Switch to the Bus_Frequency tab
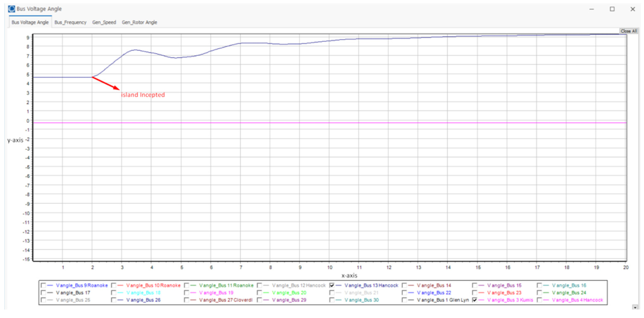Viewport: 644px width, 318px height. point(70,22)
